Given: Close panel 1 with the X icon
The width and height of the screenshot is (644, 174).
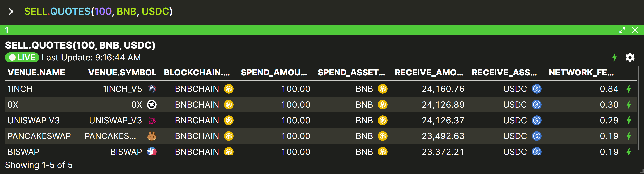Looking at the screenshot, I should coord(635,30).
